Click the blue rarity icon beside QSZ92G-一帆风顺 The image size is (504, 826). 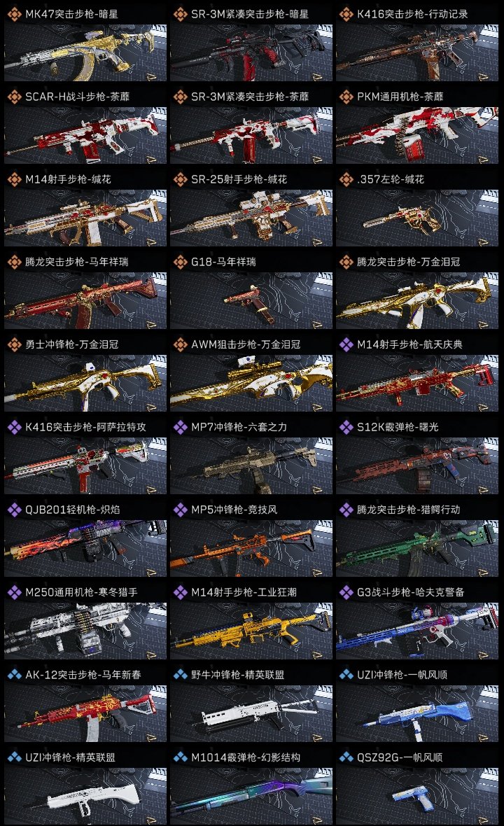tap(346, 757)
